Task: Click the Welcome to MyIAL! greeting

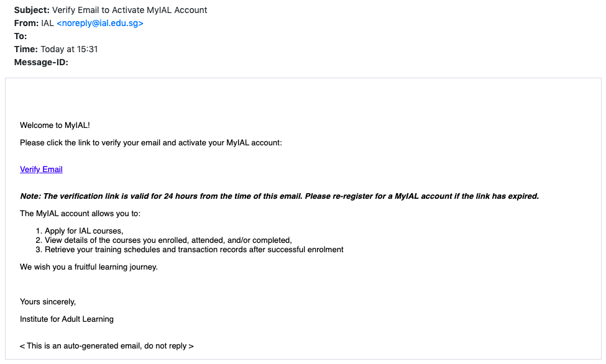Action: 55,125
